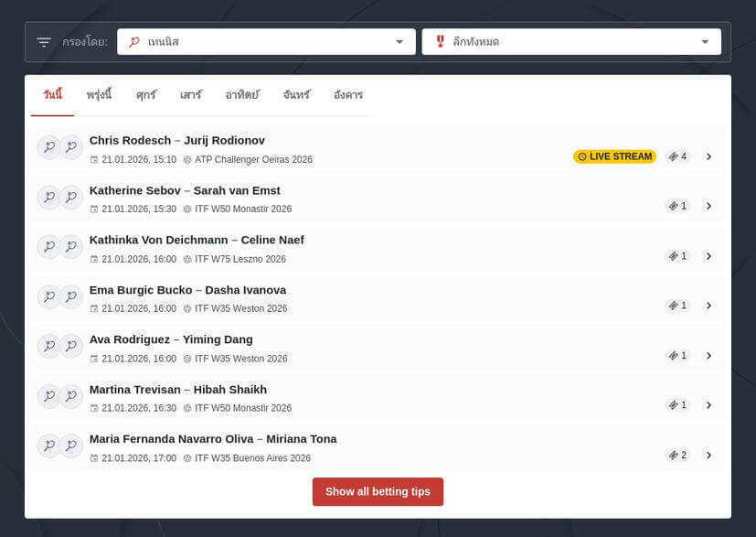Select the อังคาร day tab
The height and width of the screenshot is (537, 756).
pyautogui.click(x=348, y=95)
